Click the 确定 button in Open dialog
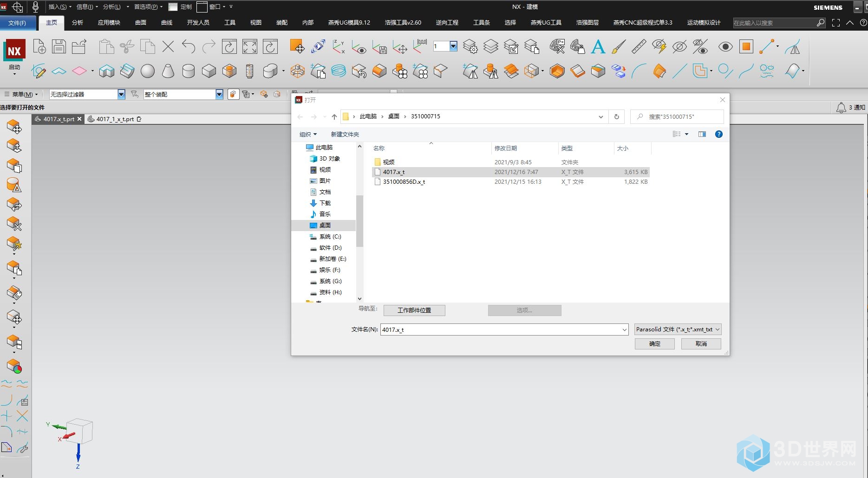Image resolution: width=868 pixels, height=478 pixels. [655, 344]
